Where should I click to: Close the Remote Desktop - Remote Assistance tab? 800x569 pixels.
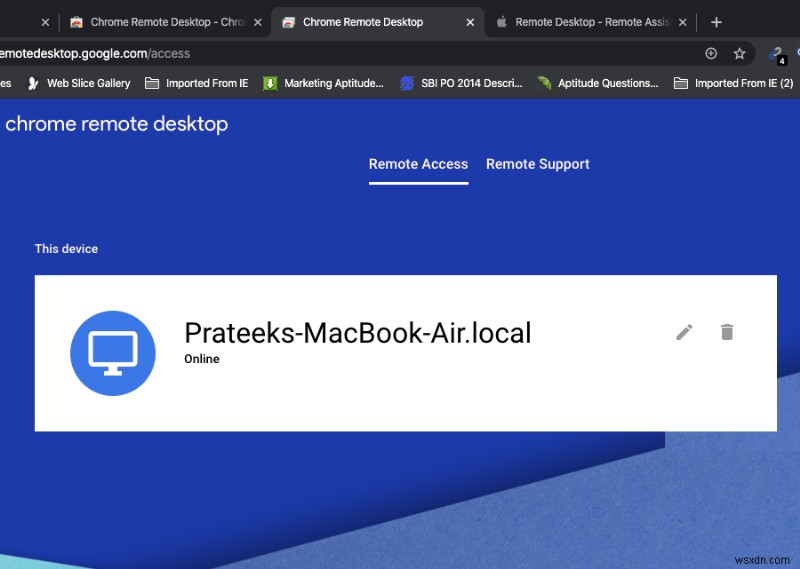coord(682,22)
